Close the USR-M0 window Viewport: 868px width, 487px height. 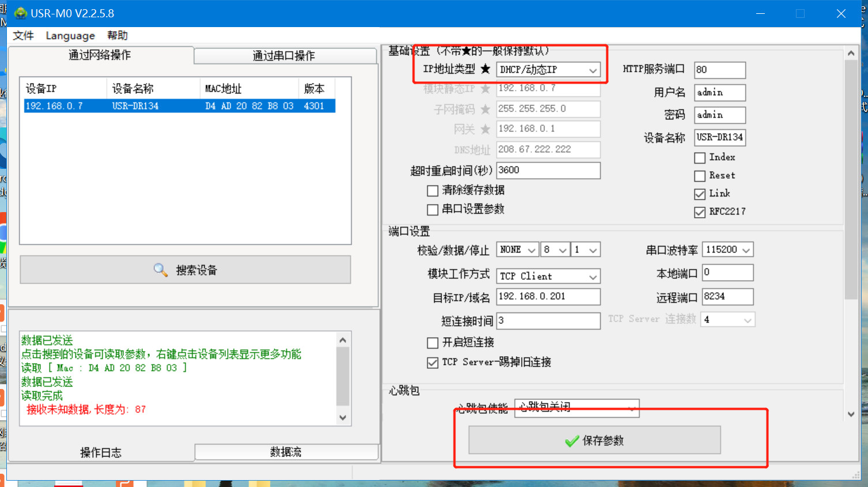(x=841, y=13)
